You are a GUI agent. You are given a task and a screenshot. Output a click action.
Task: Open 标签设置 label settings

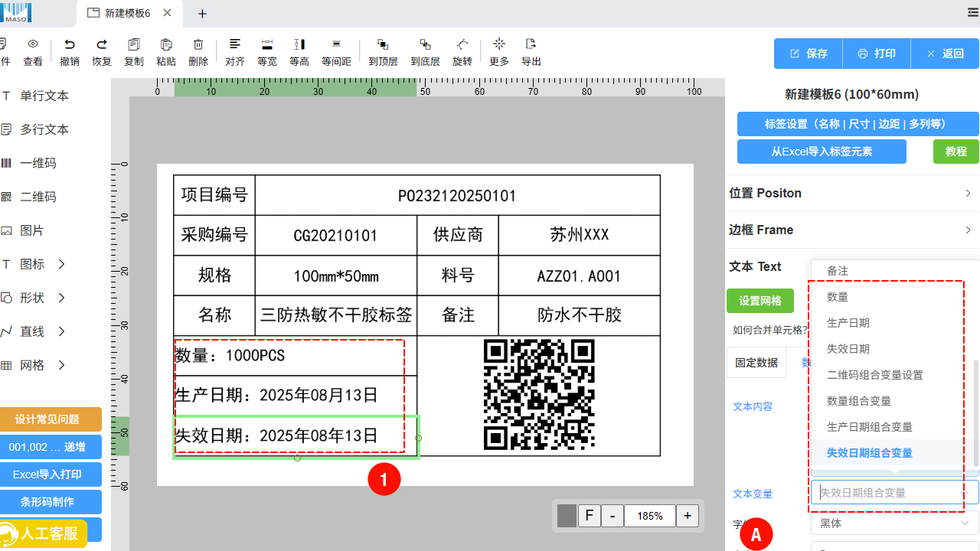click(x=858, y=124)
